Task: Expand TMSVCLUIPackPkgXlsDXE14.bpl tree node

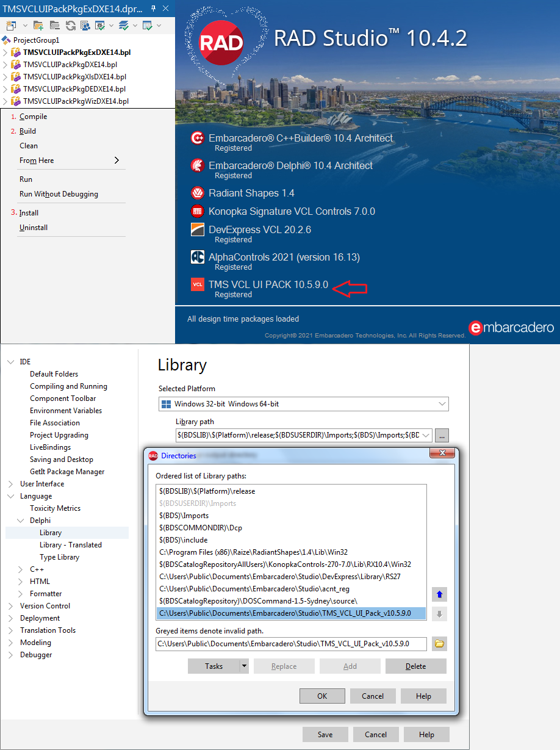Action: [x=5, y=76]
